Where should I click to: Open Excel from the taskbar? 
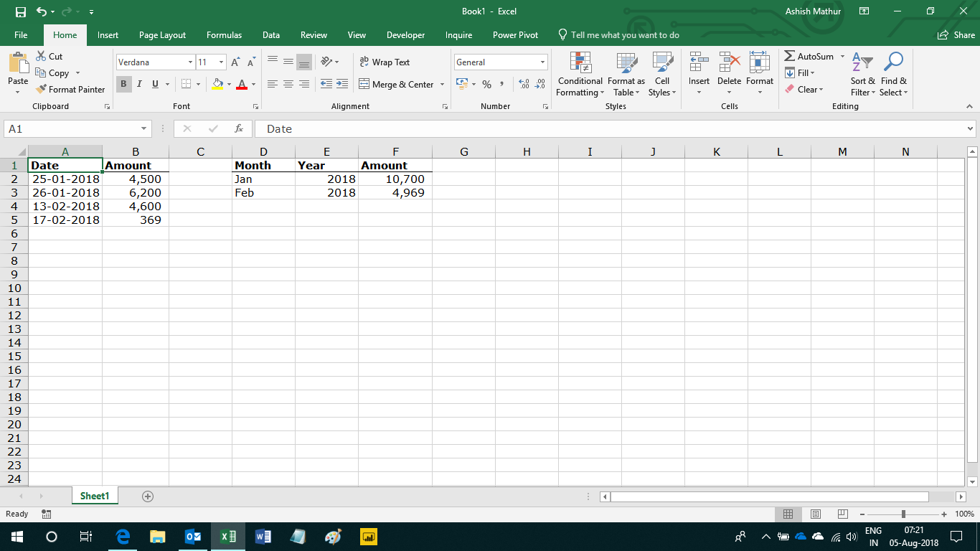[228, 537]
